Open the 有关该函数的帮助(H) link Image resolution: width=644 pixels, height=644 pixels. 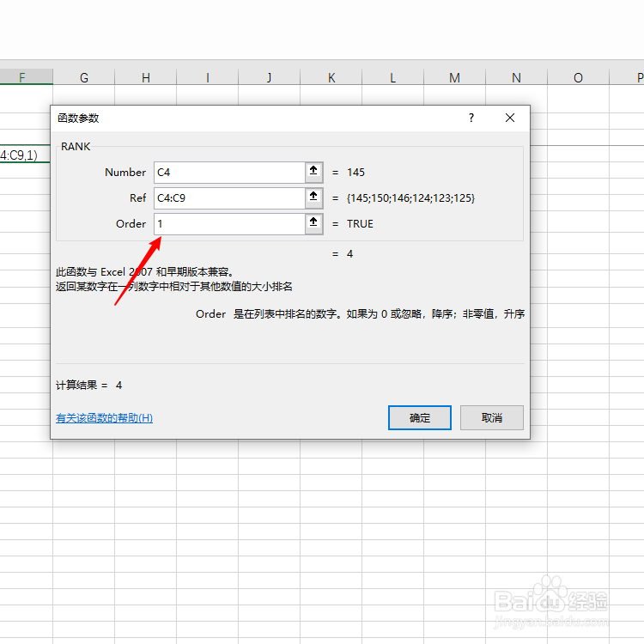click(104, 418)
